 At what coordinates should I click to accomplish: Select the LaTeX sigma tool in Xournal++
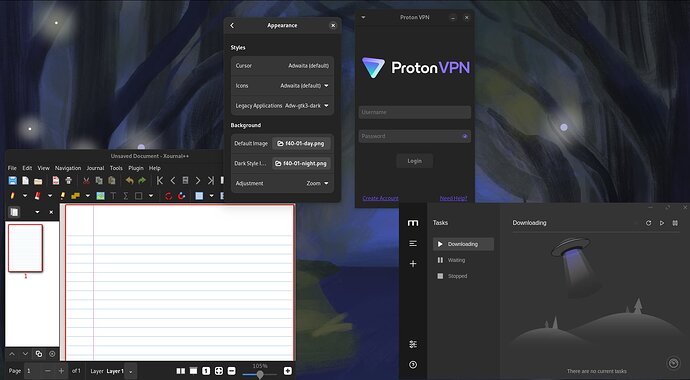[126, 196]
